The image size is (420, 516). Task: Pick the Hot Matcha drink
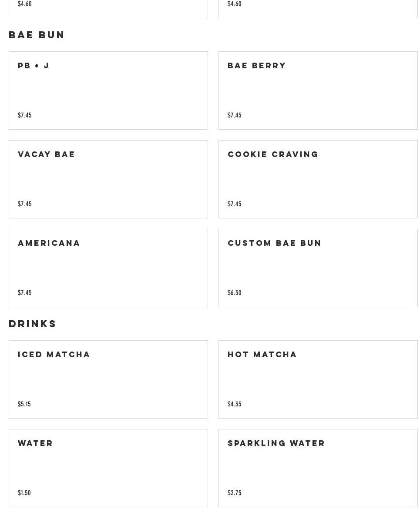click(x=318, y=379)
